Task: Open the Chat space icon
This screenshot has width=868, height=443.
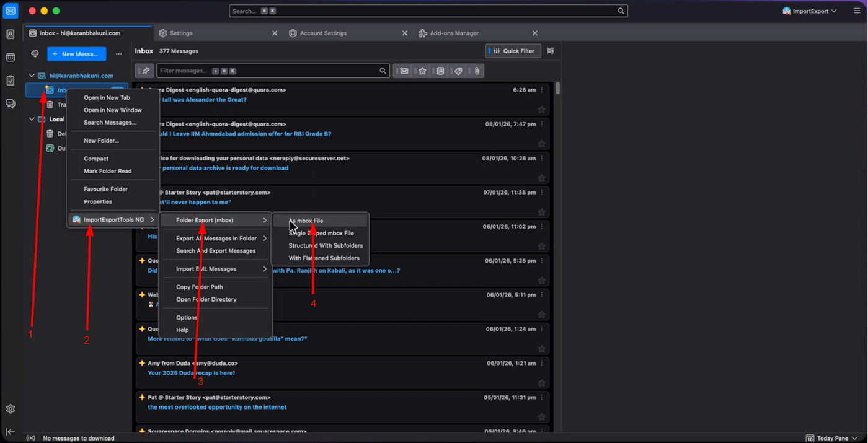Action: pos(11,103)
